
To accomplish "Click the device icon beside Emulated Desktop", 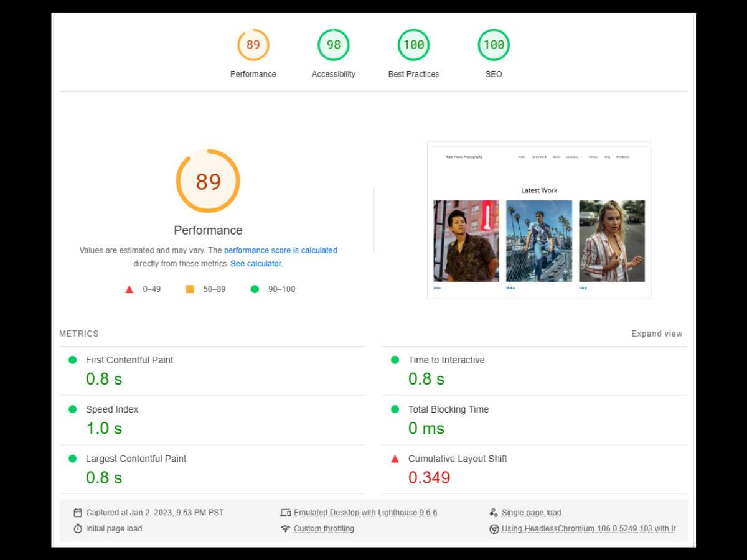I will pos(285,513).
